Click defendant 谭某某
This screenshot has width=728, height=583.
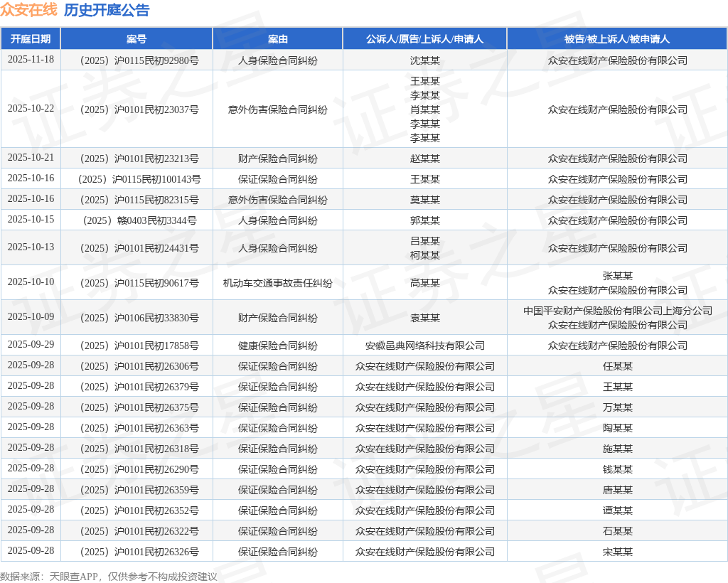(x=618, y=510)
